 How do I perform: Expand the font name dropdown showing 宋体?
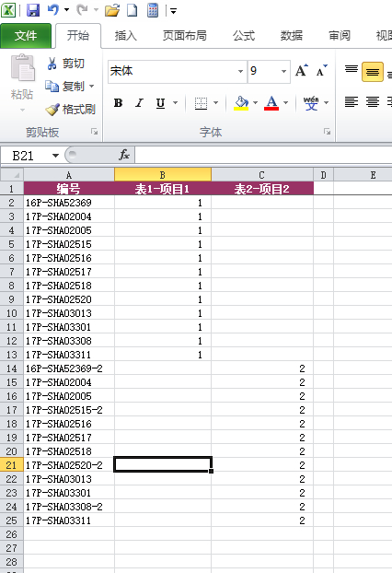(240, 71)
